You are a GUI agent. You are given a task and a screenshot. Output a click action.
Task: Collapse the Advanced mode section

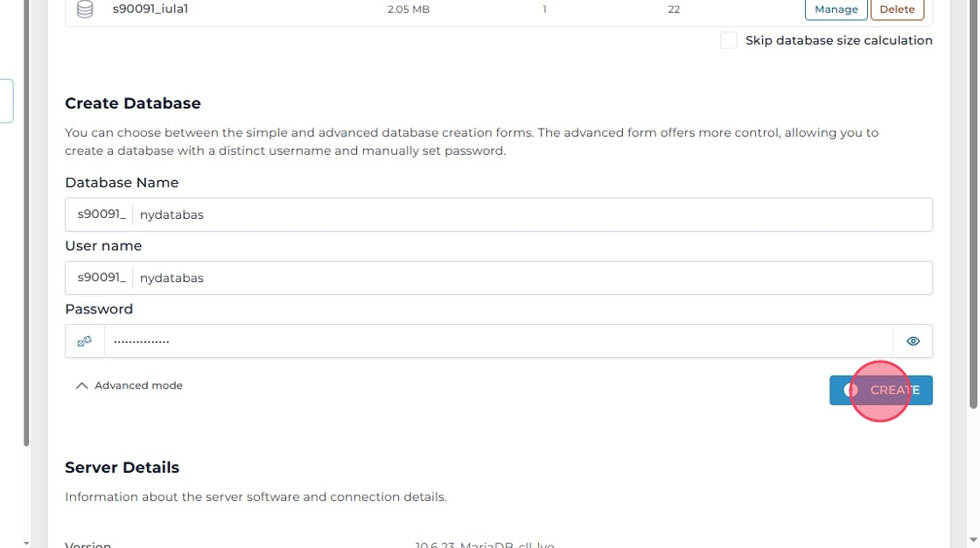point(129,385)
